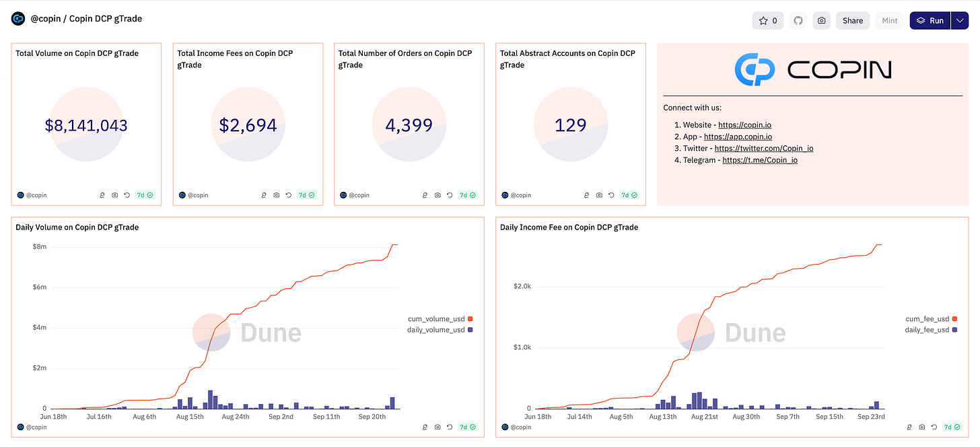The width and height of the screenshot is (980, 447).
Task: Open the Twitter Copin_io link
Action: [x=764, y=148]
